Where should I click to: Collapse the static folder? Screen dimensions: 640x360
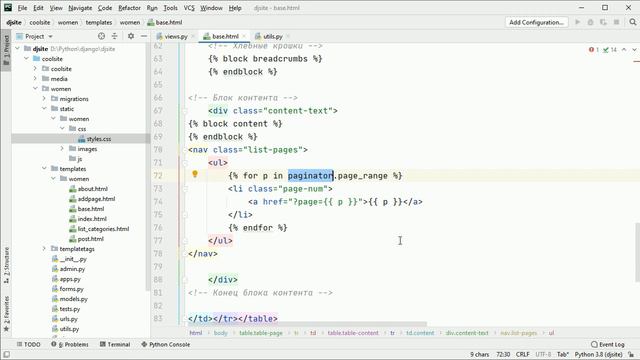(44, 109)
